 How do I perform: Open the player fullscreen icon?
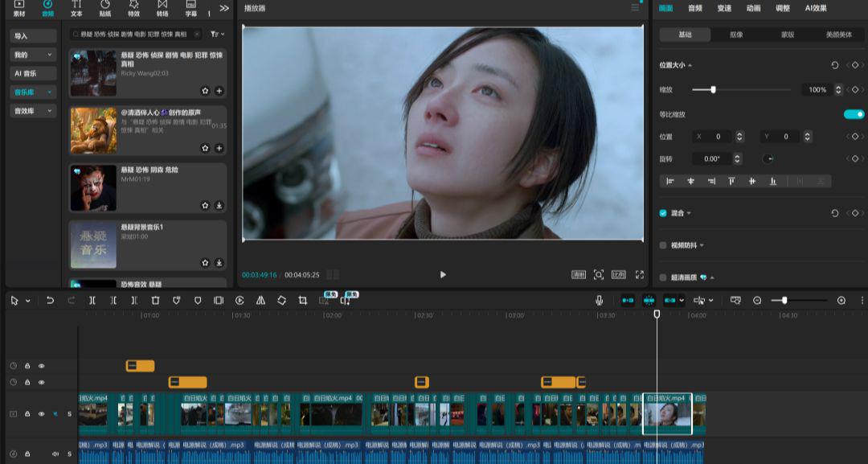[639, 274]
